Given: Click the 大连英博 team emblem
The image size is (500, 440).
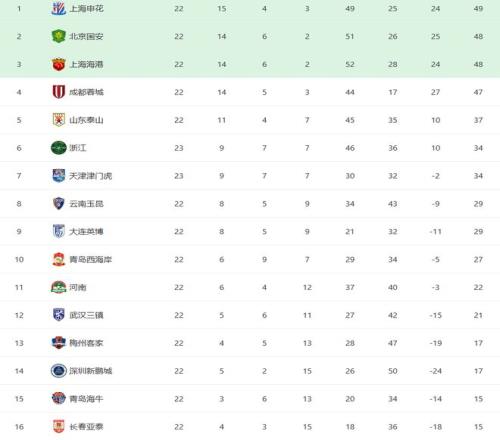Looking at the screenshot, I should pyautogui.click(x=59, y=231).
